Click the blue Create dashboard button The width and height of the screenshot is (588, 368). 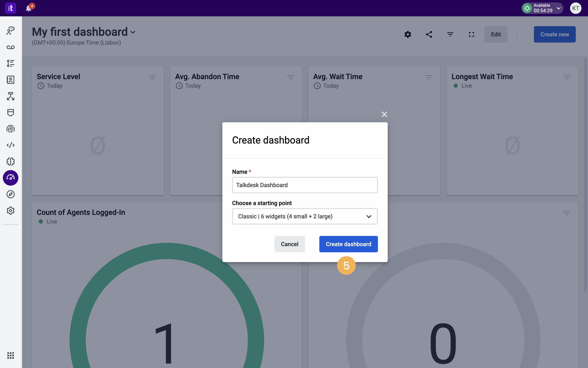(x=349, y=244)
